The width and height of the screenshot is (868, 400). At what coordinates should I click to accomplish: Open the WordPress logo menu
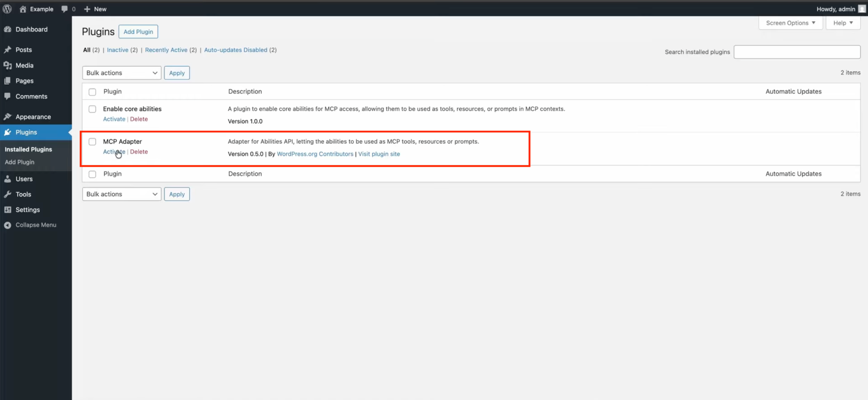pyautogui.click(x=7, y=9)
